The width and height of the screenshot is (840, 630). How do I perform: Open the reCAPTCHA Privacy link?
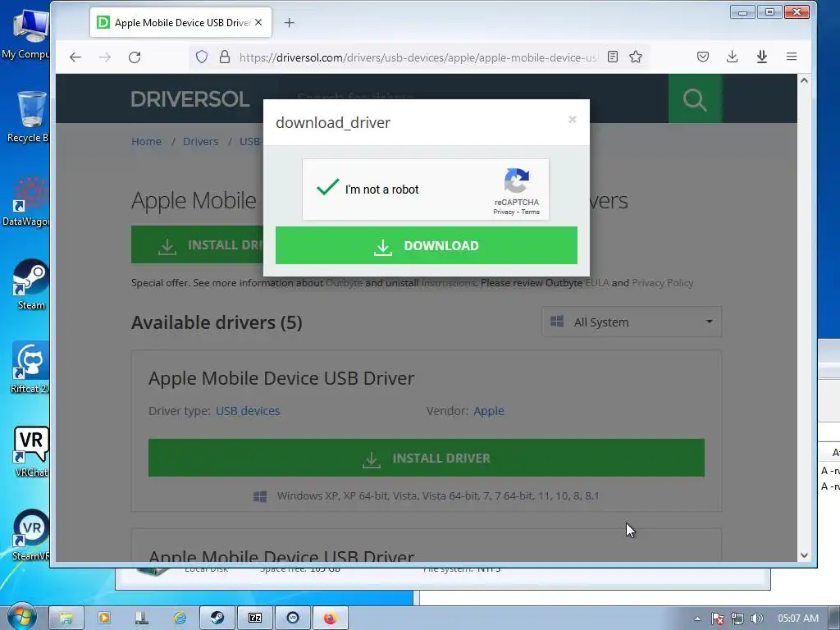504,212
